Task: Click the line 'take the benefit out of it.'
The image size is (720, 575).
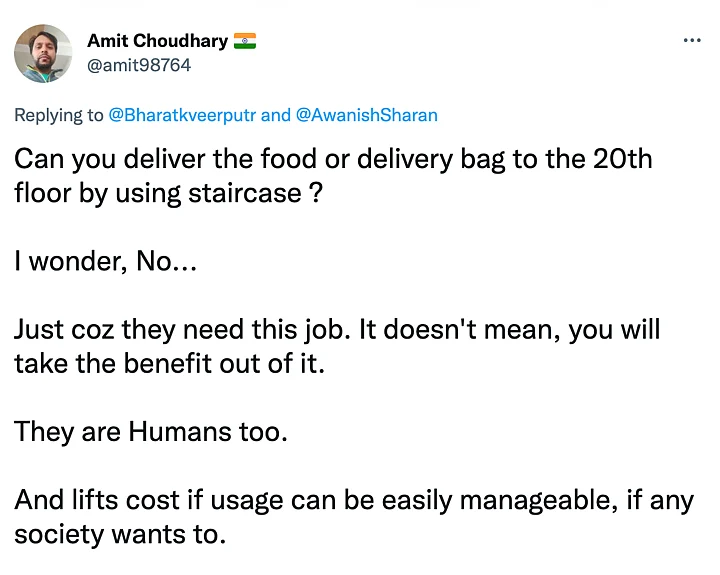Action: click(169, 364)
